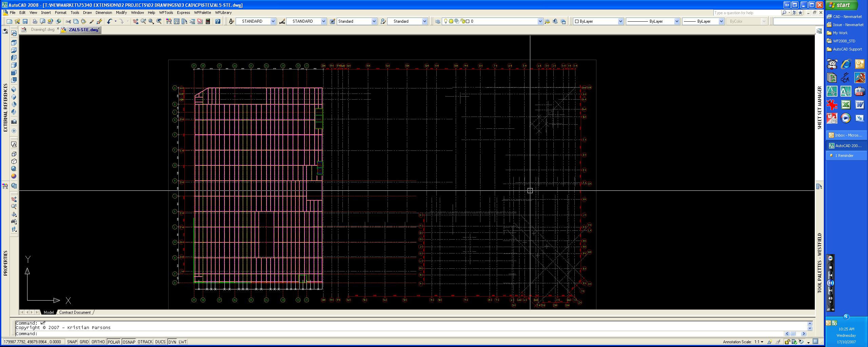Image resolution: width=868 pixels, height=347 pixels.
Task: Switch to the Contract Document layout tab
Action: click(75, 312)
